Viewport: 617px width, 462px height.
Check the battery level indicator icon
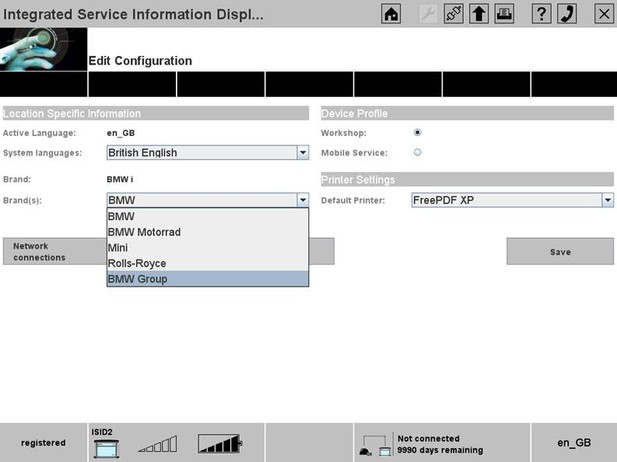click(220, 444)
